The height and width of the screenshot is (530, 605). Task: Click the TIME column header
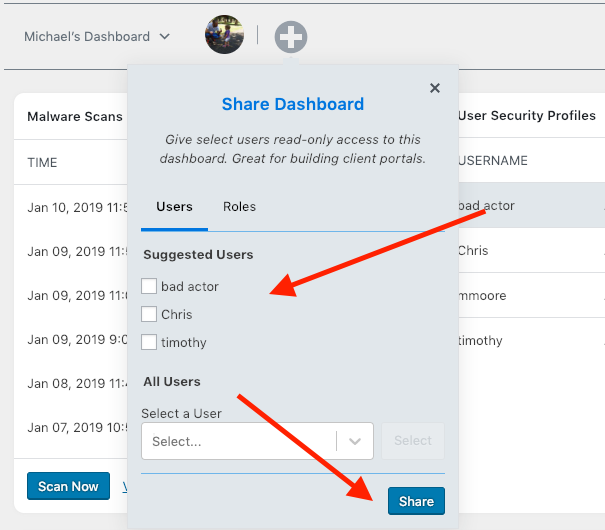(x=43, y=163)
